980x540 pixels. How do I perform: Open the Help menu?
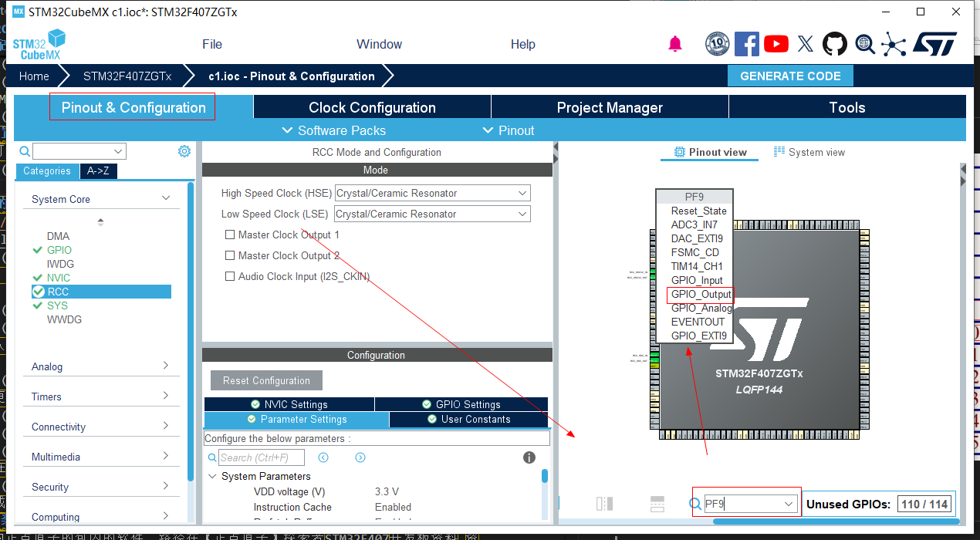pos(523,44)
